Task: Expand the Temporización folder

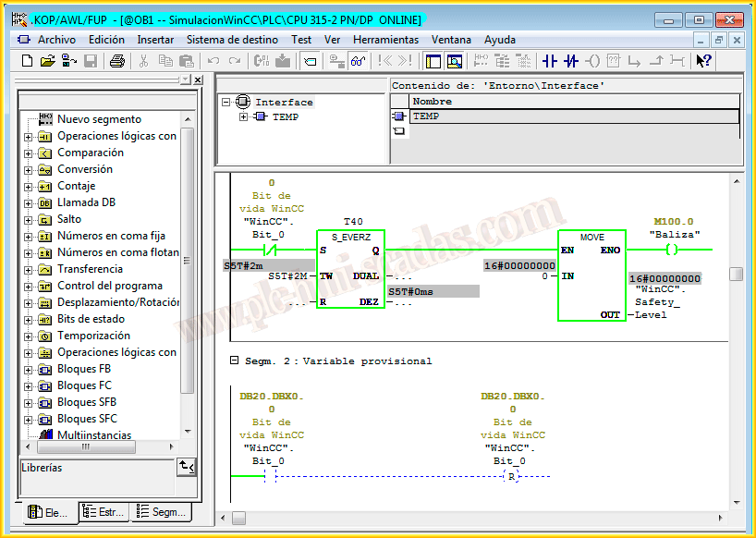Action: tap(28, 336)
